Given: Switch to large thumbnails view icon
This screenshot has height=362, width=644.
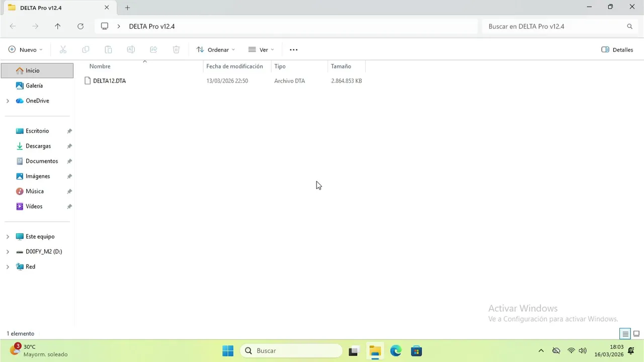Looking at the screenshot, I should (636, 334).
